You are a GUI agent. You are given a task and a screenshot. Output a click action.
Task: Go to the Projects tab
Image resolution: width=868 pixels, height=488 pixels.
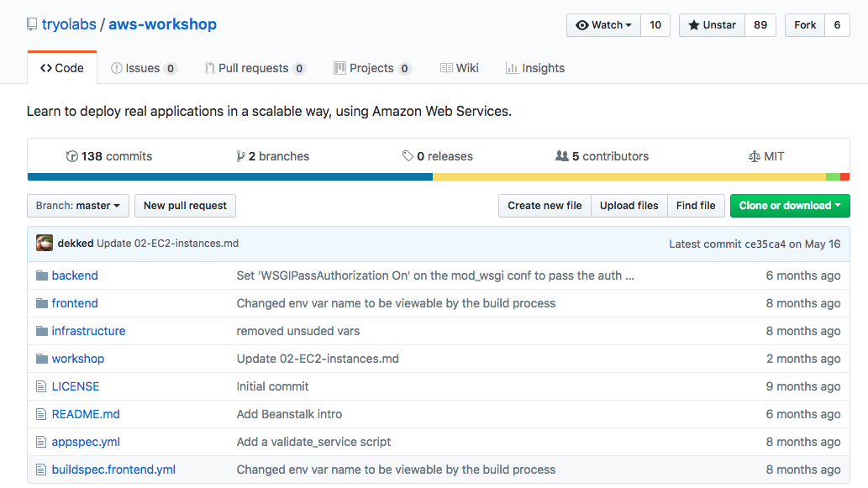[372, 68]
